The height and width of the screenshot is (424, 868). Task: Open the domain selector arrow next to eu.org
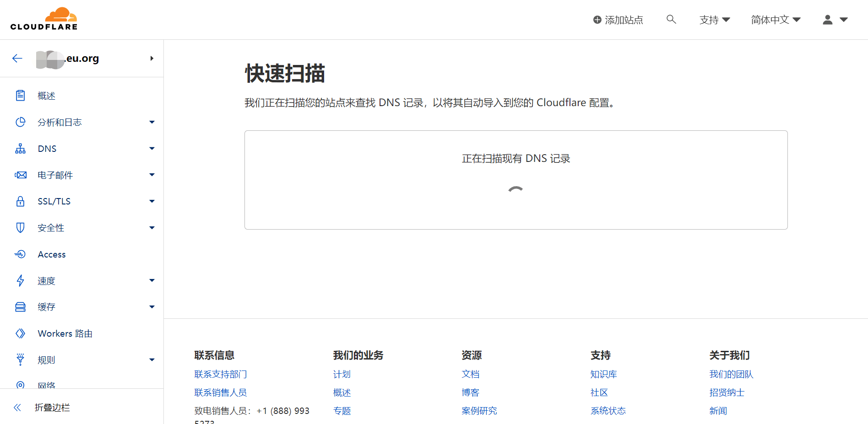(152, 58)
